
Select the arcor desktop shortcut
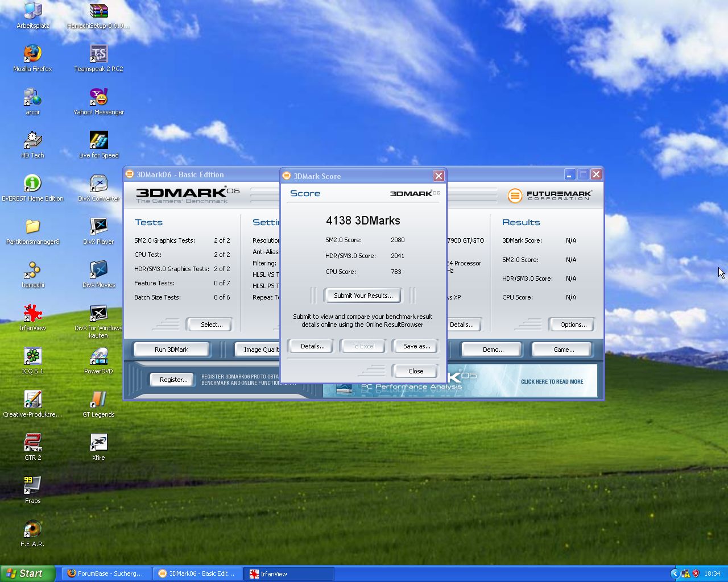(x=32, y=102)
